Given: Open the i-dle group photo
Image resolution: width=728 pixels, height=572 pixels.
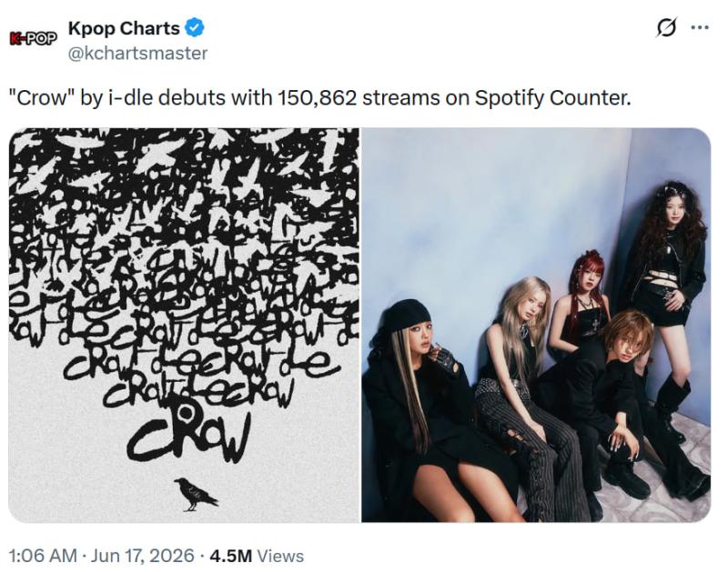Looking at the screenshot, I should pyautogui.click(x=536, y=325).
